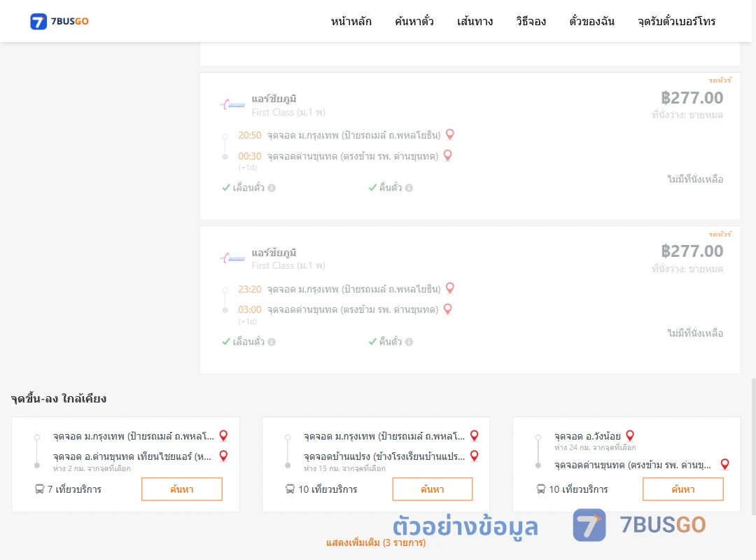
Task: Click map pin for destination in วังน้อย card
Action: pos(724,464)
